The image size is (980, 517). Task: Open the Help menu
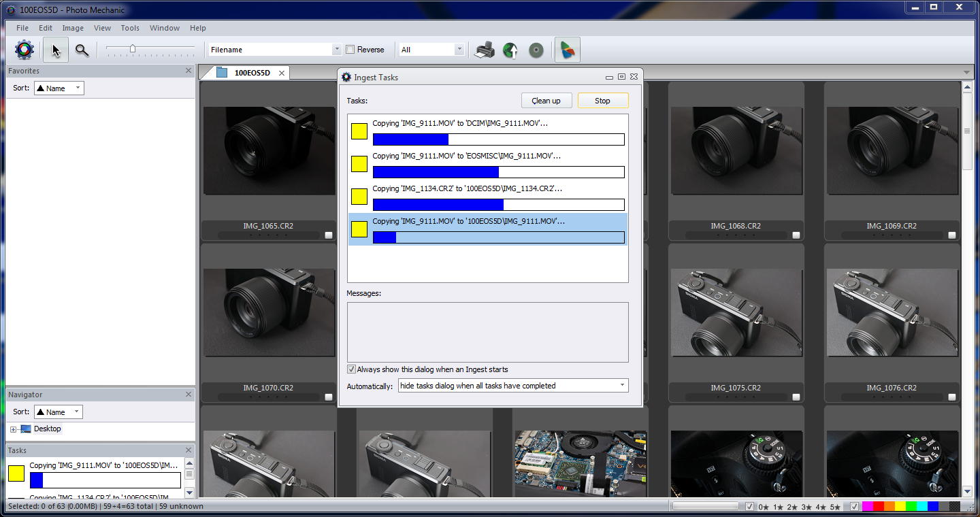click(x=198, y=28)
